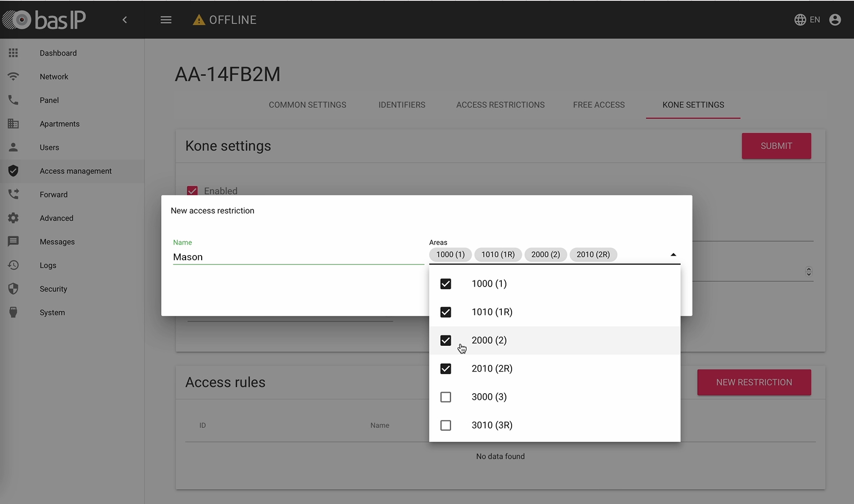
Task: Collapse the Areas dropdown list
Action: coord(673,254)
